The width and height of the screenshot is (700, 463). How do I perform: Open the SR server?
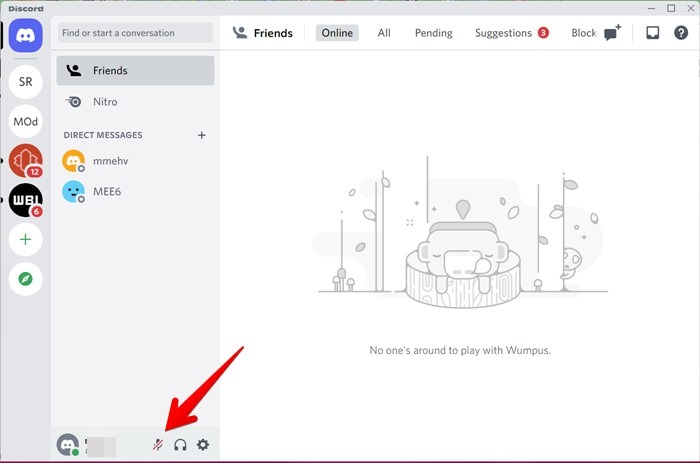[x=26, y=80]
